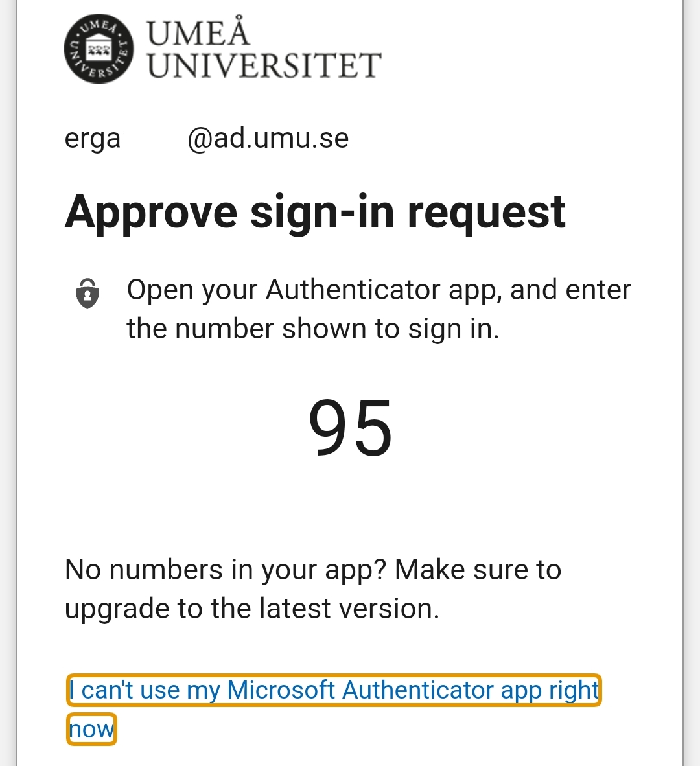Click the Umeå Universitet round seal logo
700x766 pixels.
[x=99, y=49]
